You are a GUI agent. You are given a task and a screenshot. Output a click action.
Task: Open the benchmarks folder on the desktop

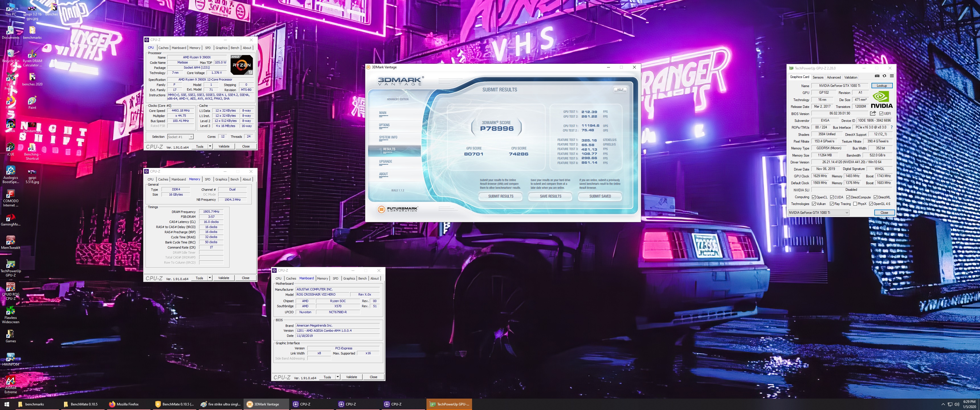pyautogui.click(x=32, y=33)
